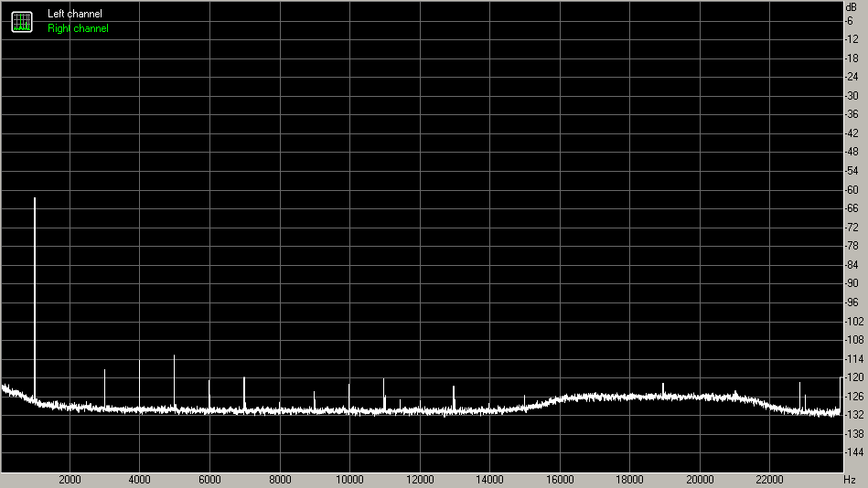Screen dimensions: 868x488
Task: Click the 5 kHz harmonic spike
Action: [x=175, y=382]
